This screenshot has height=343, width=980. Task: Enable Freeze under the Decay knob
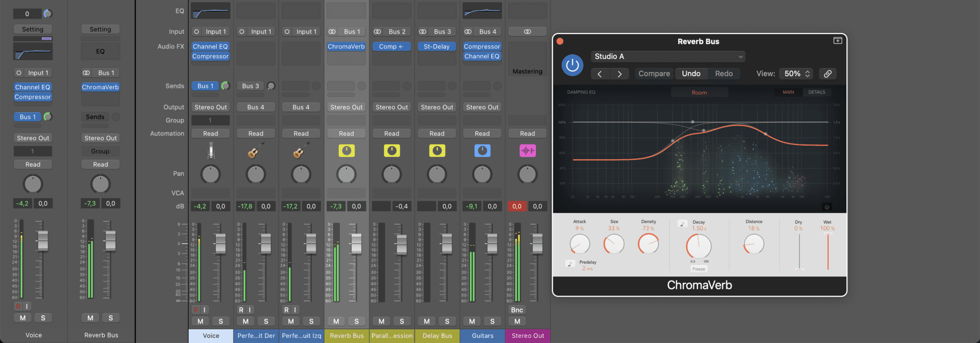pos(699,269)
